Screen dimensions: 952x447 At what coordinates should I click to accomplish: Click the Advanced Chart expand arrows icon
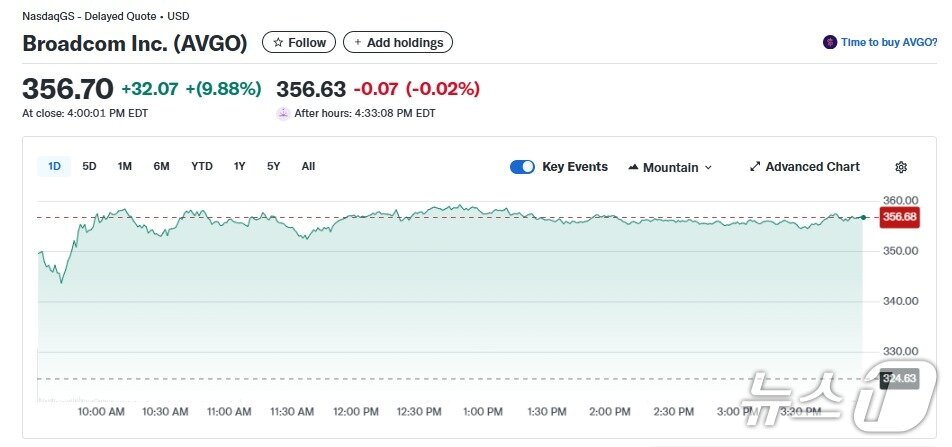click(x=755, y=167)
